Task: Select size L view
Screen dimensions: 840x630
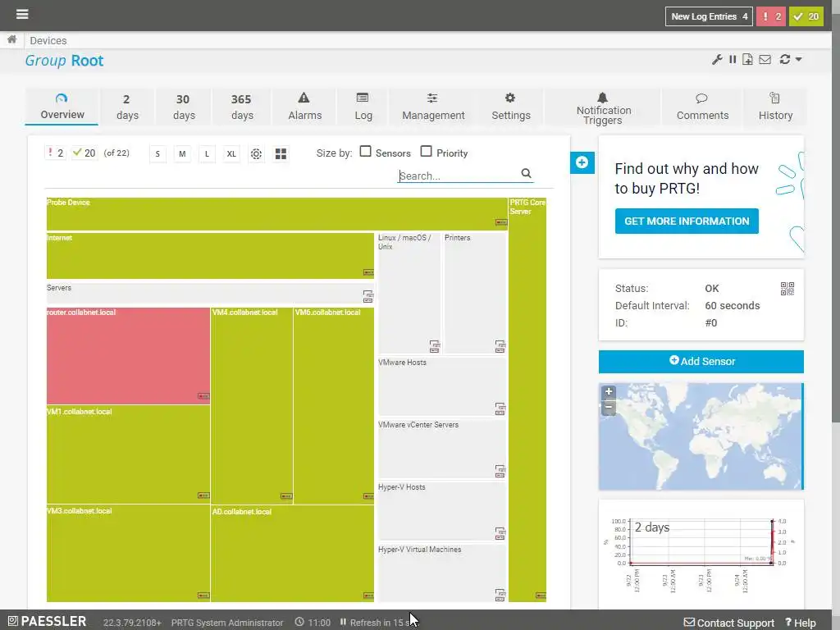Action: [207, 154]
